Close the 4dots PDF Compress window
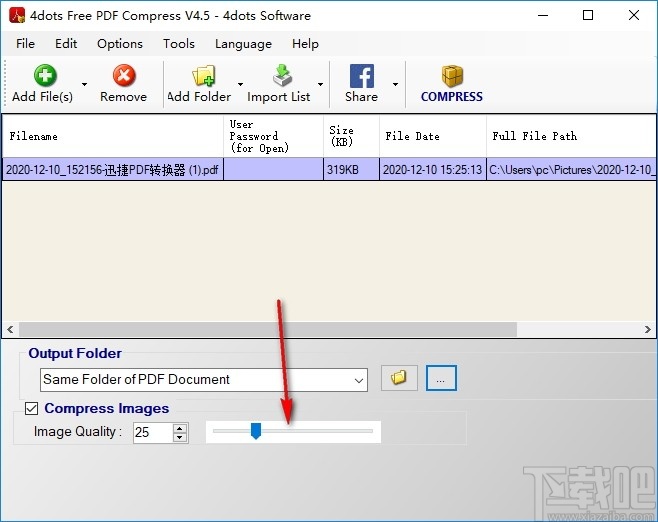This screenshot has height=522, width=658. tap(634, 16)
